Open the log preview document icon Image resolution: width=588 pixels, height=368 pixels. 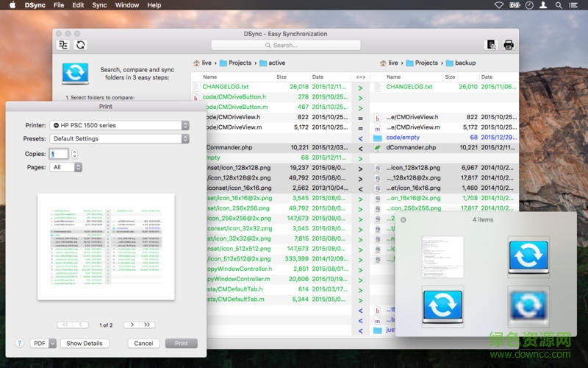pos(492,45)
